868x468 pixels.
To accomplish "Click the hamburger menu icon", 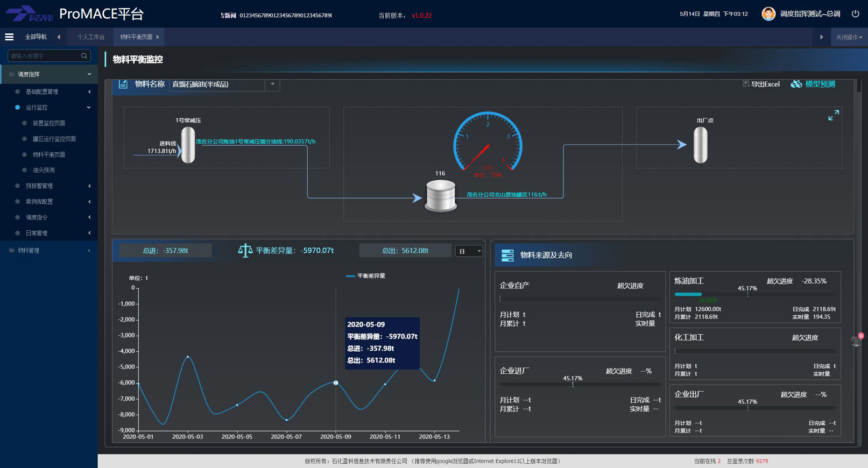I will [x=9, y=37].
